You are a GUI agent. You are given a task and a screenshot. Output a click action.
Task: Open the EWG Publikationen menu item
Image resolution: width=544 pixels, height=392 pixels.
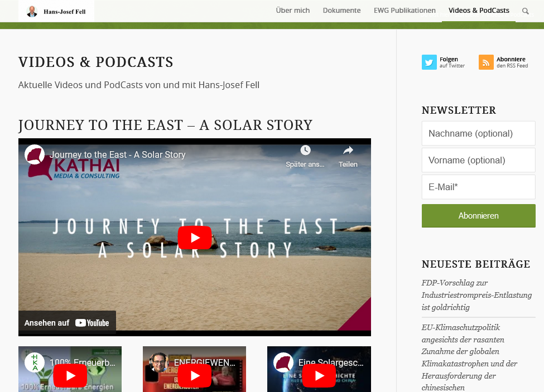(x=405, y=11)
